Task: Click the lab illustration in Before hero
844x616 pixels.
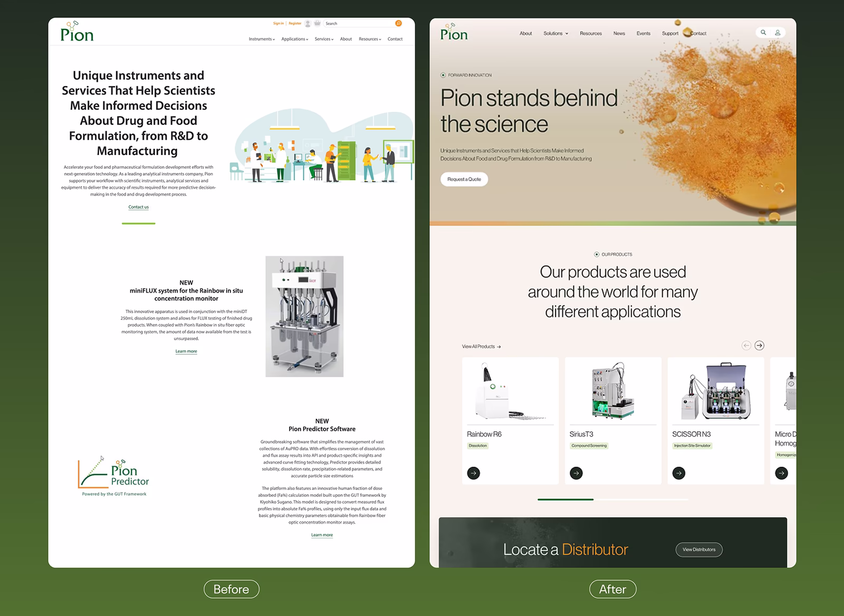Action: (x=322, y=146)
